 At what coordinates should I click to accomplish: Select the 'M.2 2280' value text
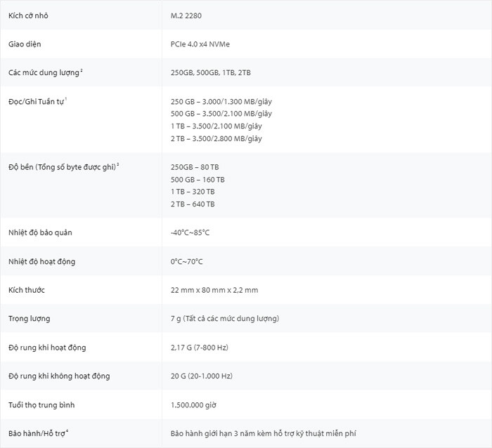(186, 15)
